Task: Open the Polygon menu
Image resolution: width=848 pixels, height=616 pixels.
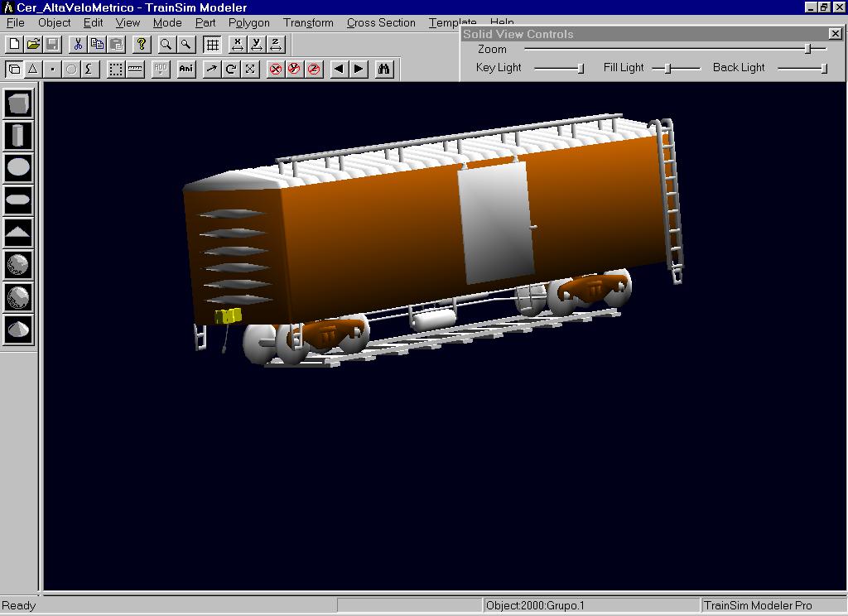Action: 248,22
